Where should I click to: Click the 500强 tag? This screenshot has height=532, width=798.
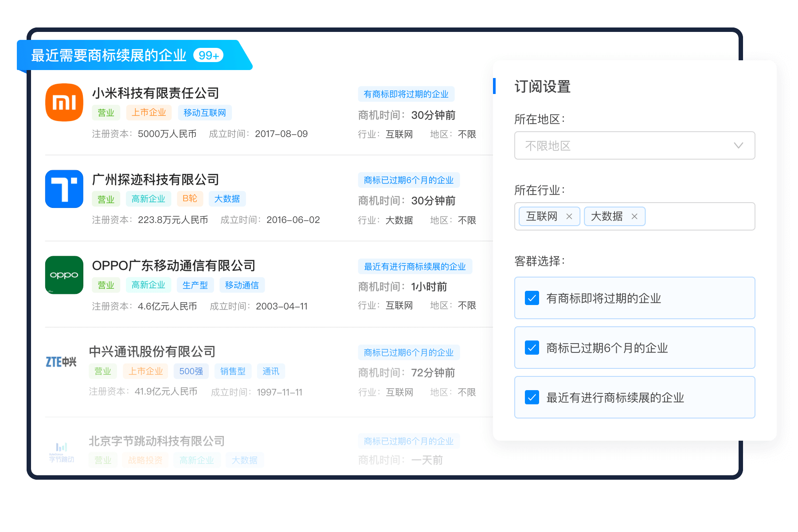coord(191,371)
